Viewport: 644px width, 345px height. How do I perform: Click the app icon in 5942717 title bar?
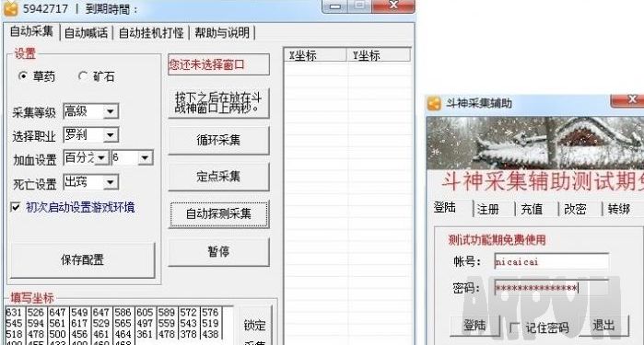point(11,8)
